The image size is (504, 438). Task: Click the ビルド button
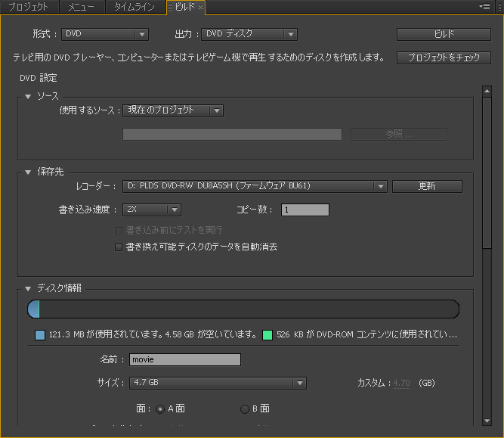pos(444,34)
